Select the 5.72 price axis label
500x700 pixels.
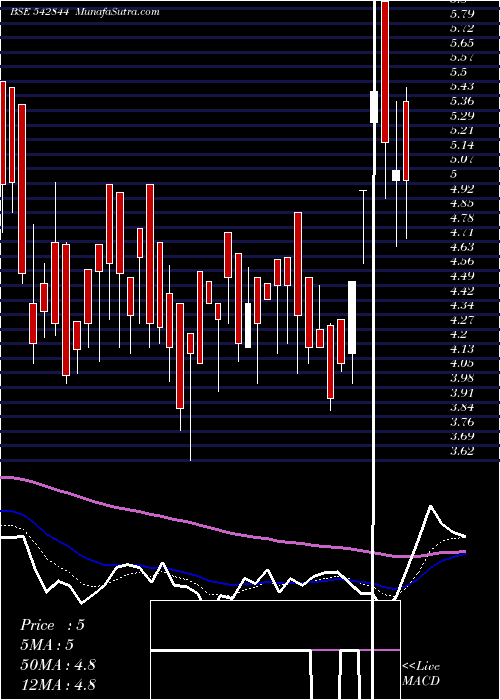462,29
